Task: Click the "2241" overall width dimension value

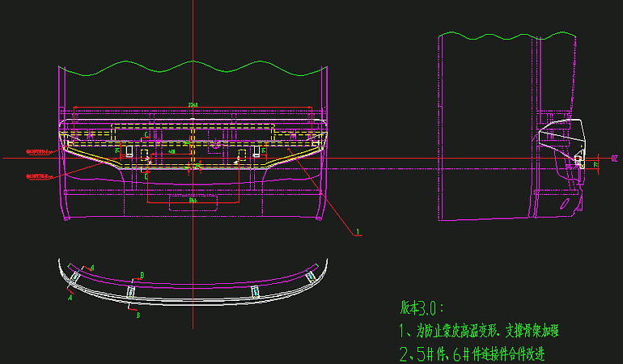Action: pos(193,105)
